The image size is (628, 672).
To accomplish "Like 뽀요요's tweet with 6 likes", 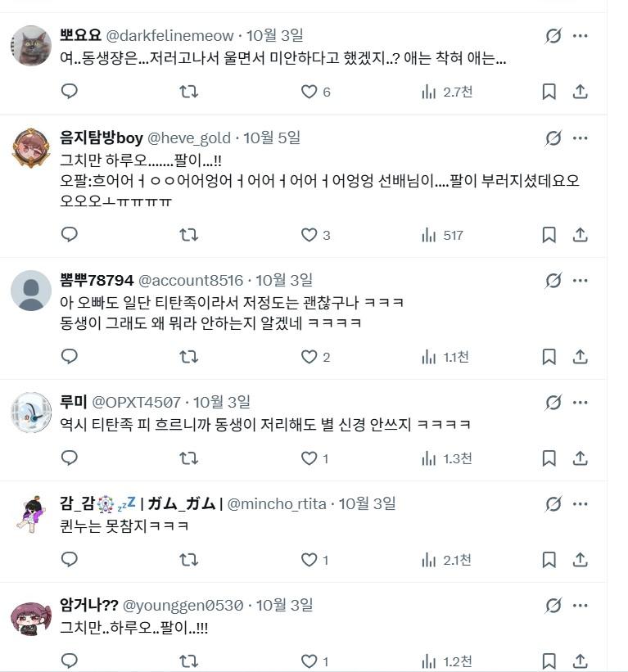I will coord(309,92).
